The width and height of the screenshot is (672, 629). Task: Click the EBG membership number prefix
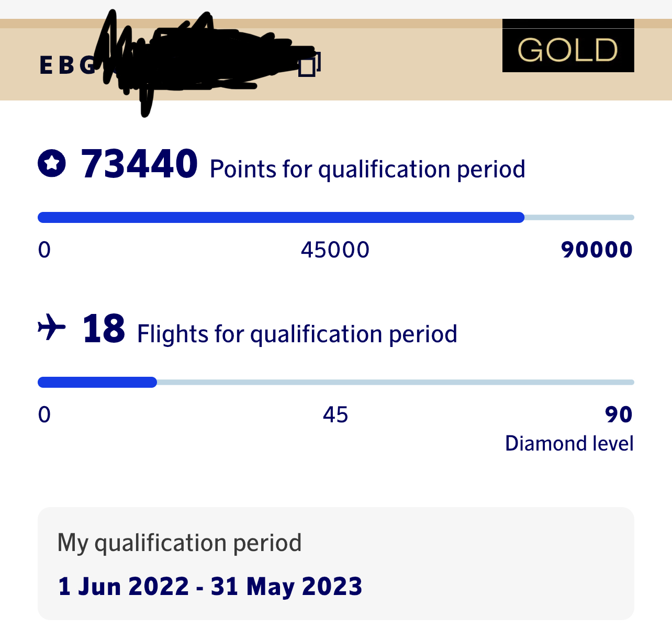(66, 66)
